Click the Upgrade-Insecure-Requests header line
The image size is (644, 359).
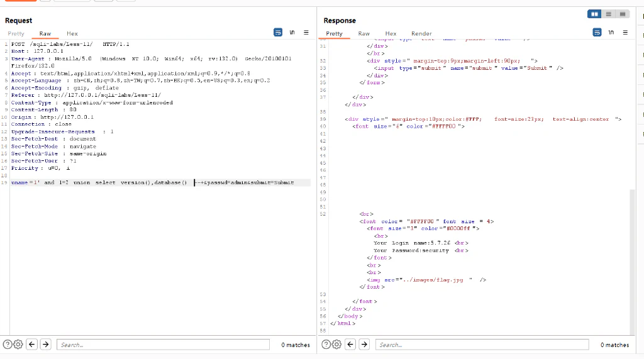(62, 132)
